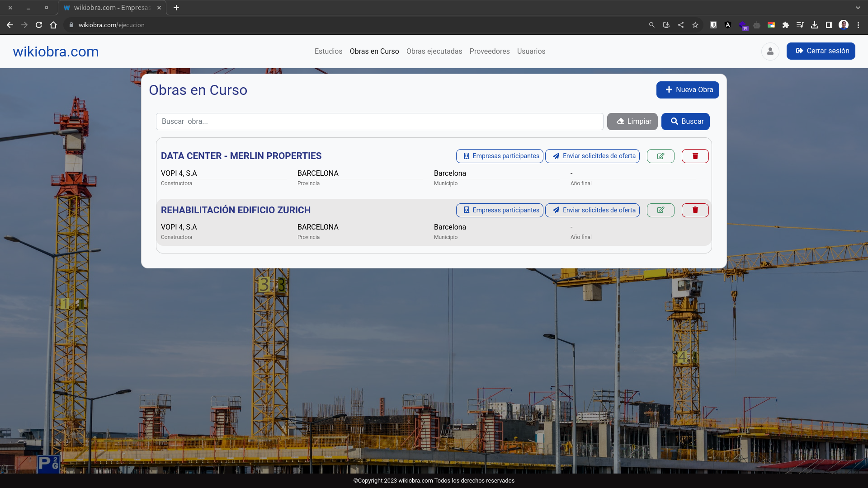
Task: Open Chrome three-dot menu
Action: click(x=858, y=25)
